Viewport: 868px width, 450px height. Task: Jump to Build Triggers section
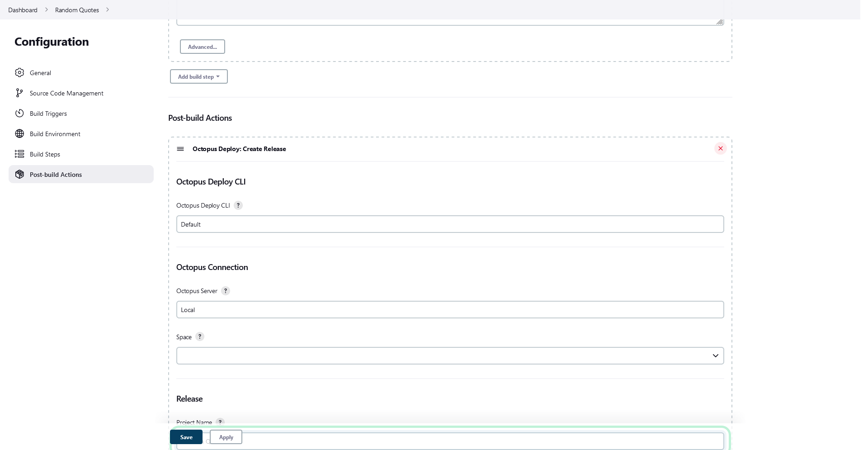point(81,113)
